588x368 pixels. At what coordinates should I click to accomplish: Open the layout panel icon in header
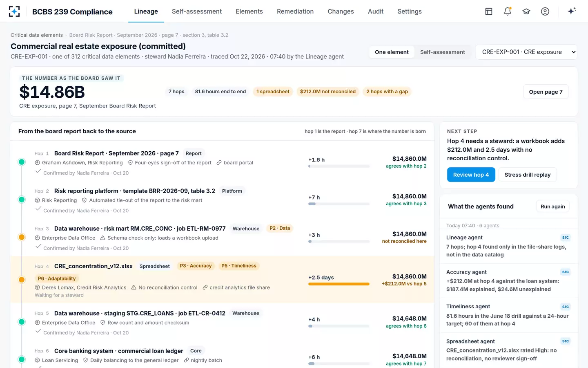[489, 11]
